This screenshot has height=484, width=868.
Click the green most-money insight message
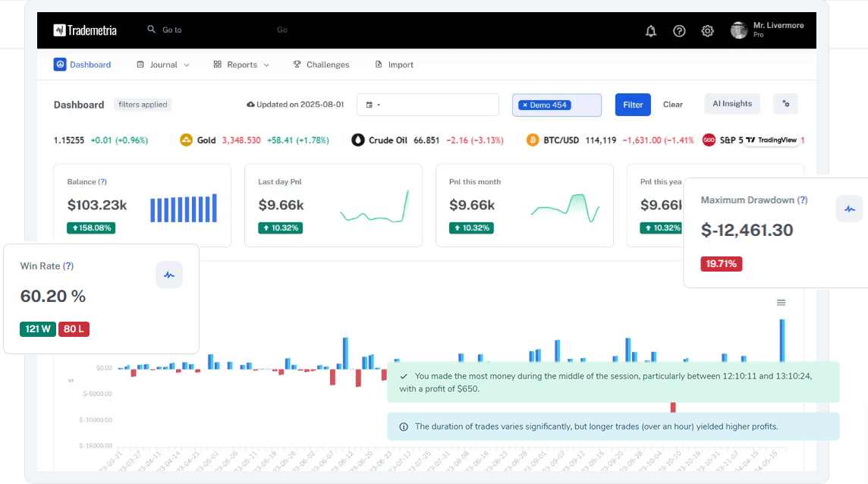pos(613,382)
